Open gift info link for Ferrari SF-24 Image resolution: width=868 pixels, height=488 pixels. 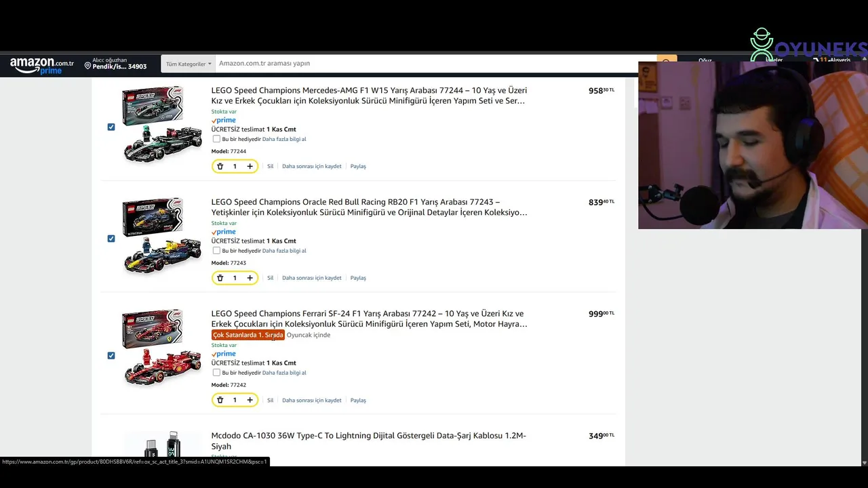pos(284,373)
